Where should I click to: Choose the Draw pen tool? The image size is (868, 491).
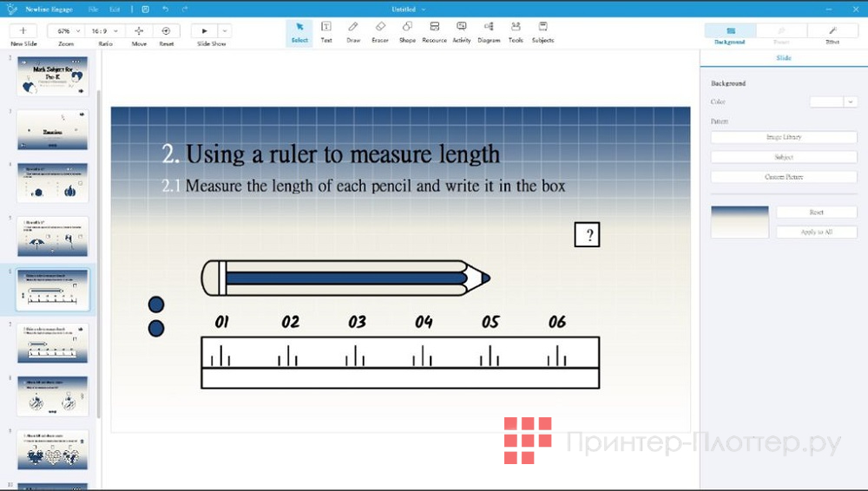[353, 31]
